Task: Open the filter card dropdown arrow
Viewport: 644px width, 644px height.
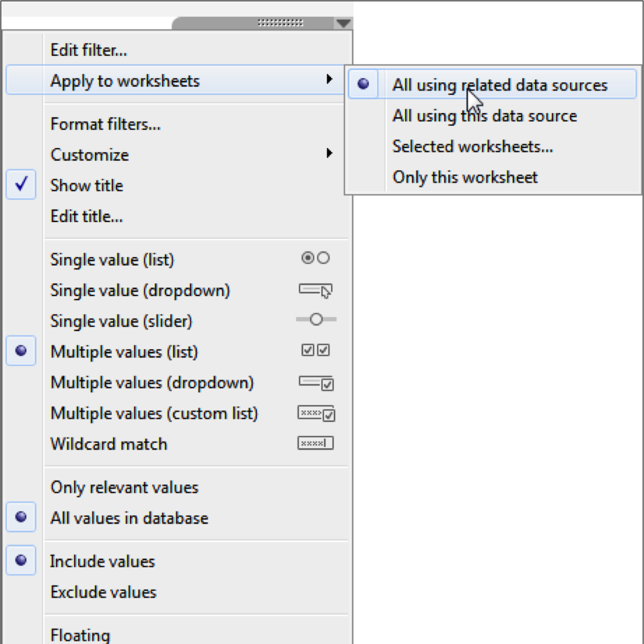Action: point(343,24)
